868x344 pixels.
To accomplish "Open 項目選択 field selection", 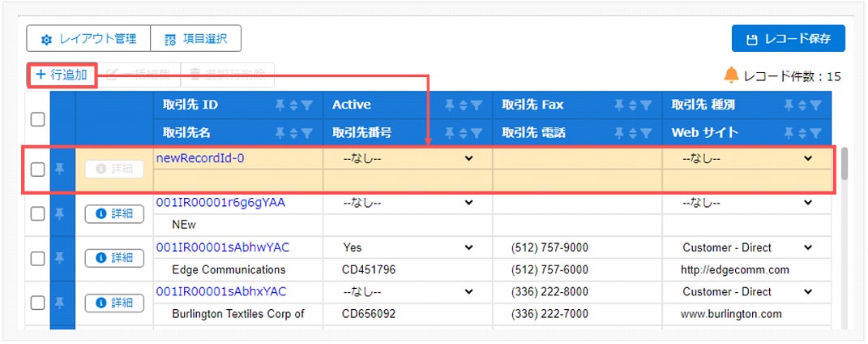I will [196, 39].
